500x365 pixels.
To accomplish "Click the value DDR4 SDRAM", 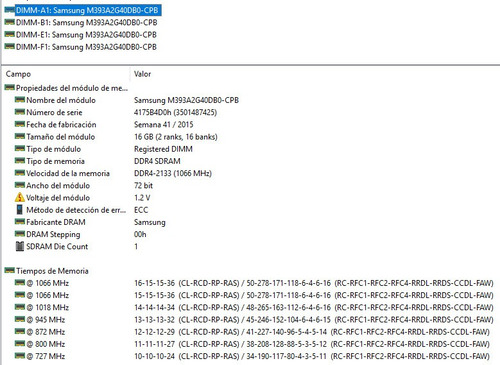I will (x=157, y=161).
